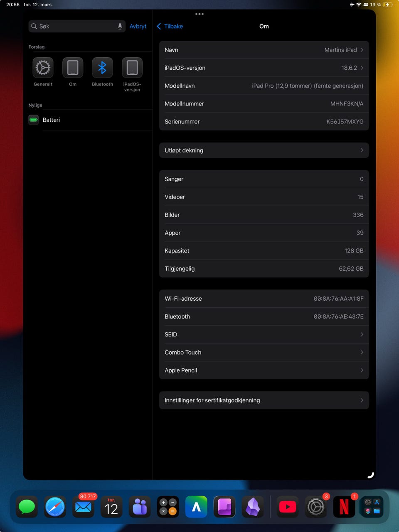Tap the clock showing 20:56
The width and height of the screenshot is (399, 532).
pyautogui.click(x=13, y=5)
